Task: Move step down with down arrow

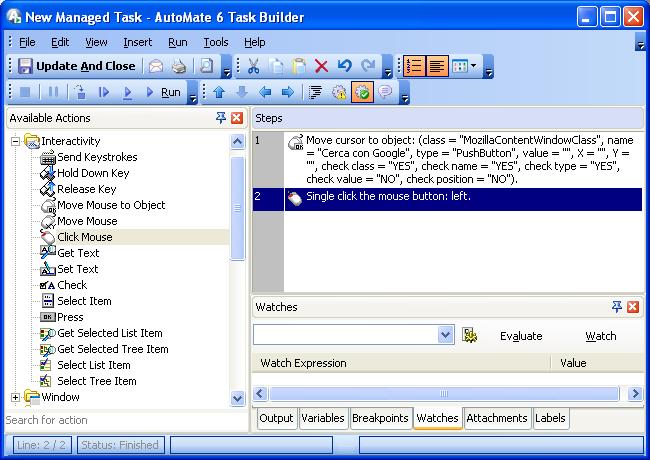Action: pos(242,92)
